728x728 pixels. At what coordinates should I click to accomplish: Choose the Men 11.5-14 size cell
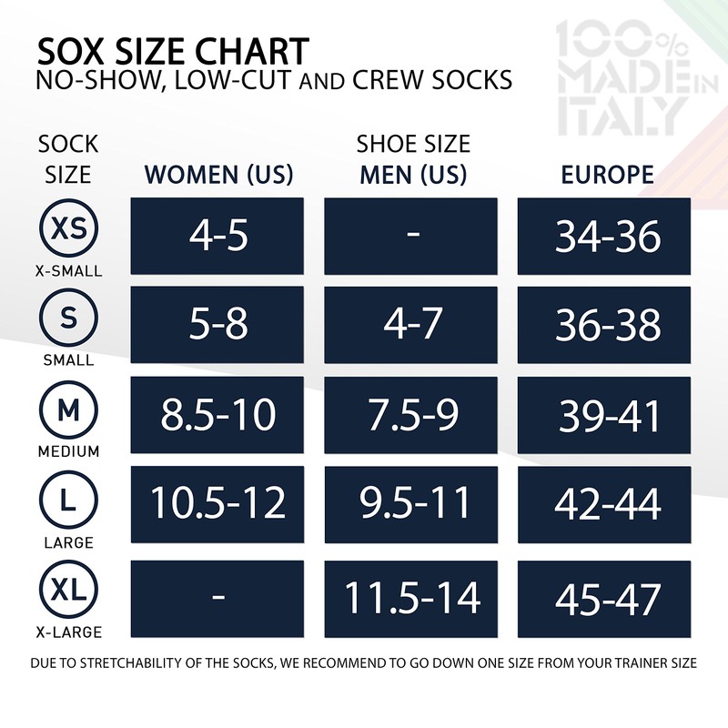coord(411,598)
